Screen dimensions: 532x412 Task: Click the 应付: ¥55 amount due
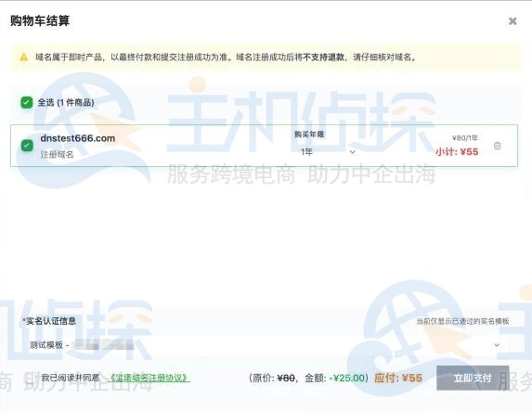pyautogui.click(x=398, y=378)
